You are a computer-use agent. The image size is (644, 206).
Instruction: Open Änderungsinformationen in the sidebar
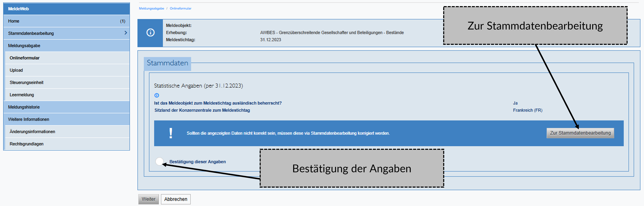click(32, 131)
